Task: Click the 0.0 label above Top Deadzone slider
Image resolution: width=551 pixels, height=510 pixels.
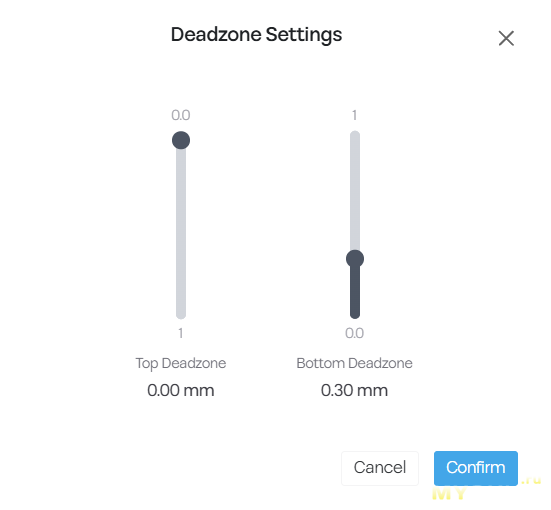Action: click(x=181, y=115)
